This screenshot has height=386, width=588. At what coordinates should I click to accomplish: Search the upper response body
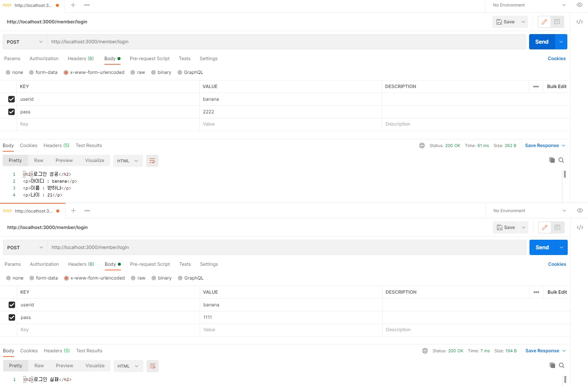tap(561, 160)
